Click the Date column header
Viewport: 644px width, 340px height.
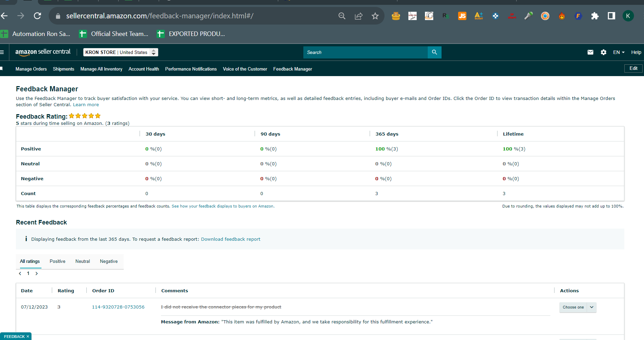tap(27, 291)
